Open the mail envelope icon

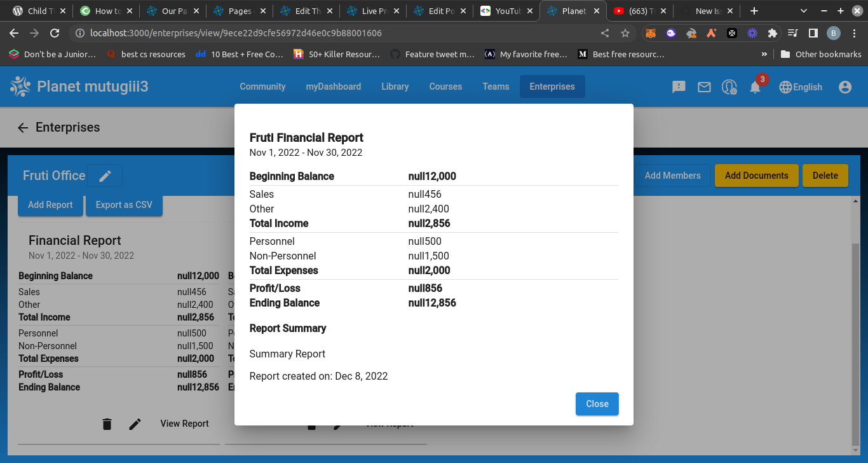[704, 86]
